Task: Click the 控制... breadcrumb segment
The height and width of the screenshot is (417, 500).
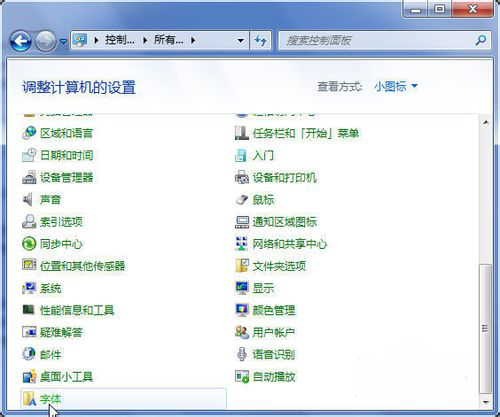Action: pyautogui.click(x=120, y=40)
